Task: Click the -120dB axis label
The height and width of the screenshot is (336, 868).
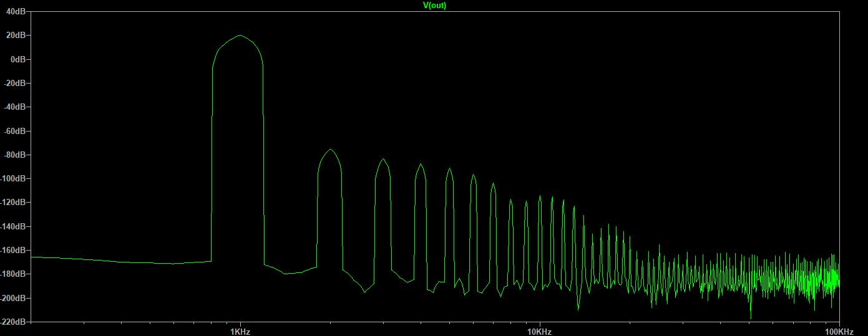Action: [x=13, y=203]
